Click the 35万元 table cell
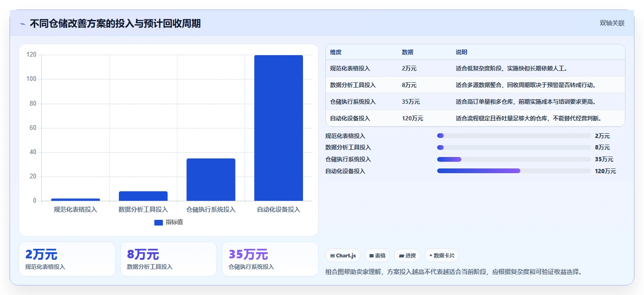644x295 pixels. pos(411,102)
